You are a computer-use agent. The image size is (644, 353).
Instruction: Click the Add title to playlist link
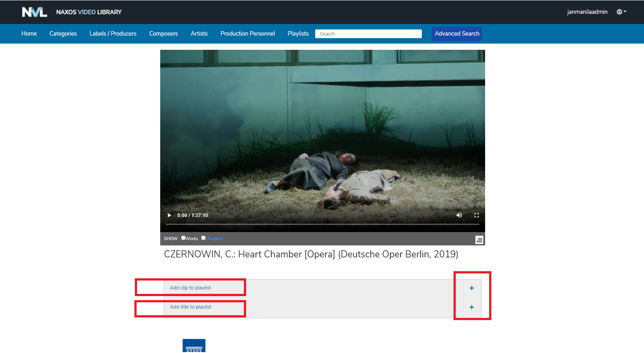click(190, 307)
